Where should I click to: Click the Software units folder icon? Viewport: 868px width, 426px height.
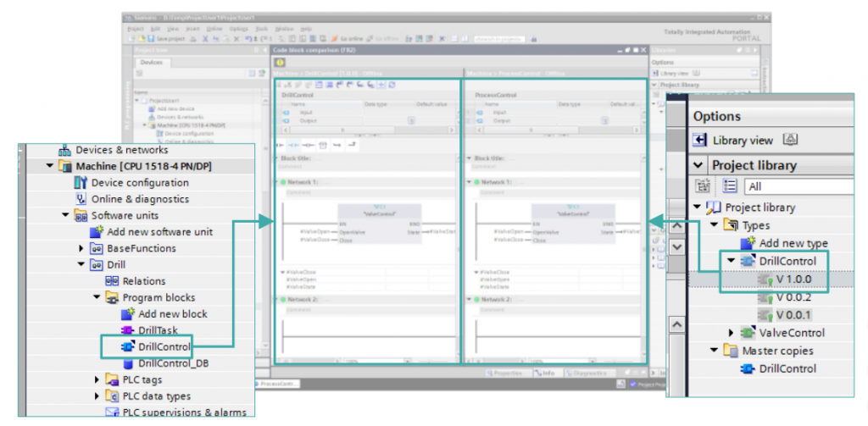(x=81, y=216)
